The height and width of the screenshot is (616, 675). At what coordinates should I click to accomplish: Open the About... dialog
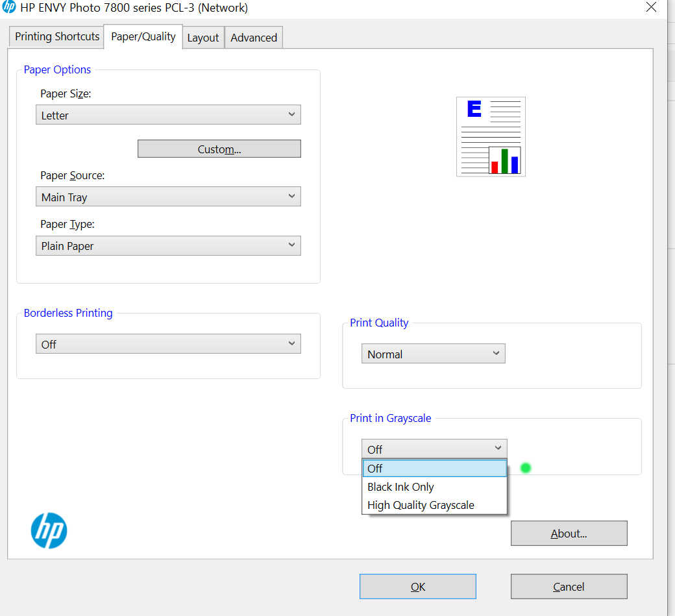[x=569, y=534]
